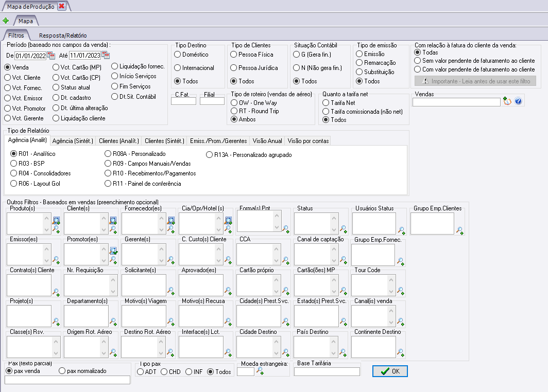
Task: Click the lookup icon for País Destino
Action: click(x=343, y=352)
